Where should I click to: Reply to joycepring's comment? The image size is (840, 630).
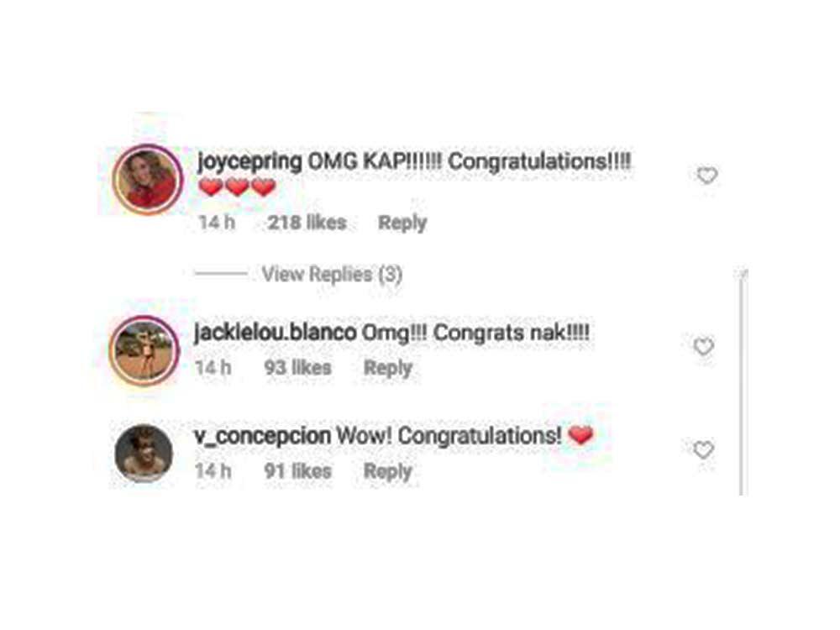point(402,223)
